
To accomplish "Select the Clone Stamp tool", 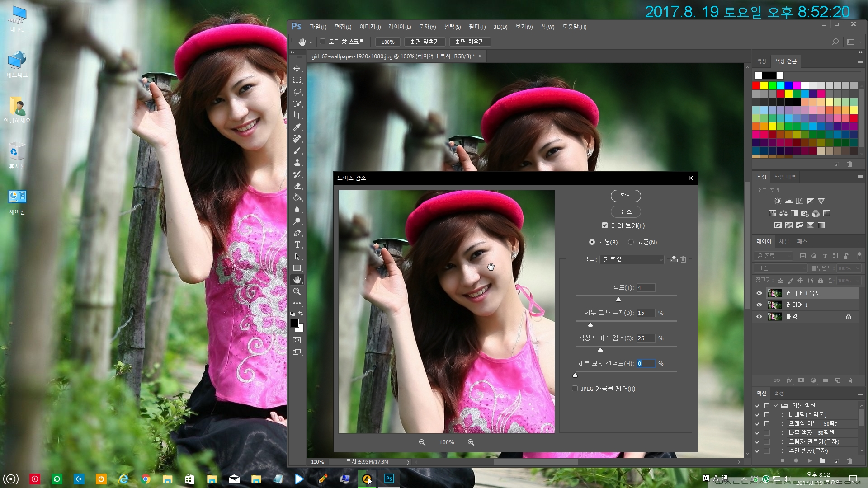I will pos(297,162).
